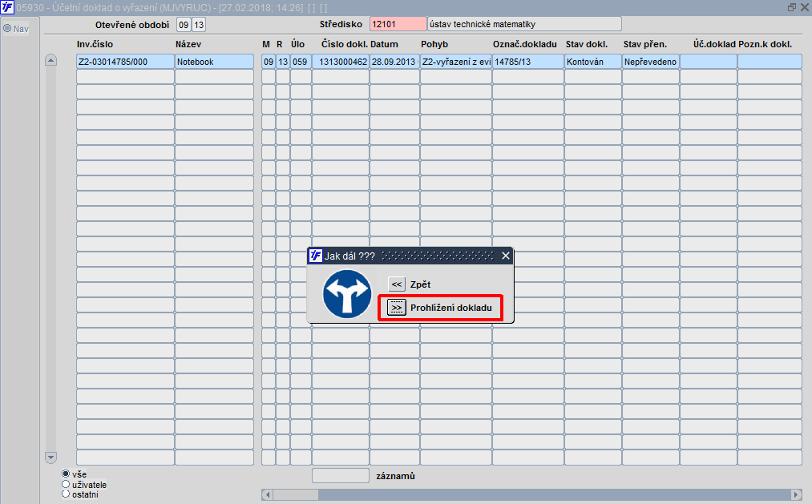Viewport: 812px width, 504px height.
Task: Click the table scroll up arrow
Action: [50, 60]
